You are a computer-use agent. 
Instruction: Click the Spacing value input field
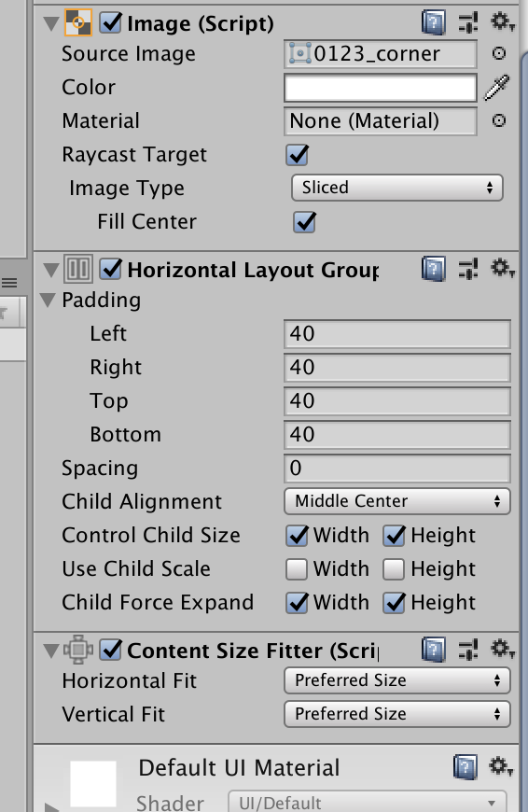coord(397,469)
